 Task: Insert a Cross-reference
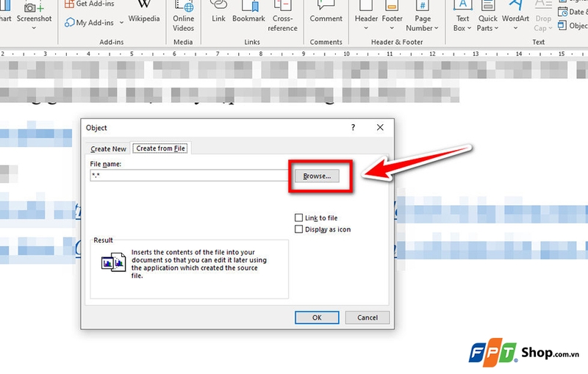point(282,16)
